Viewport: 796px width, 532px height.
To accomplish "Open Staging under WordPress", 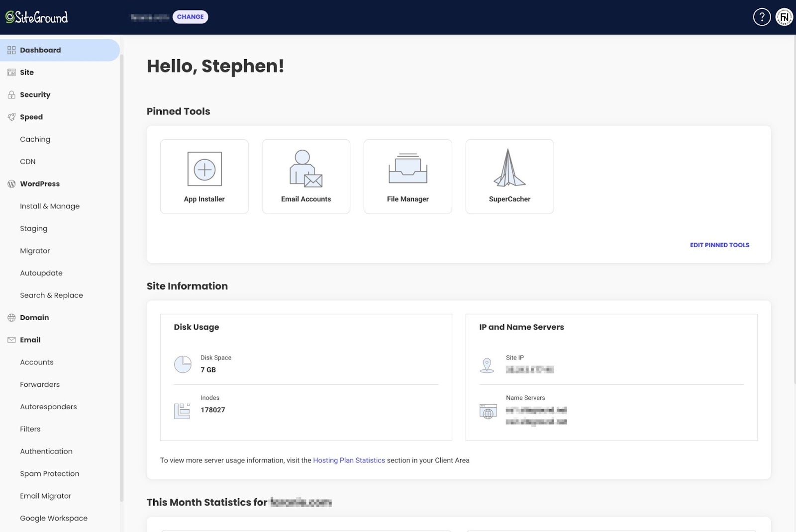I will pos(34,229).
